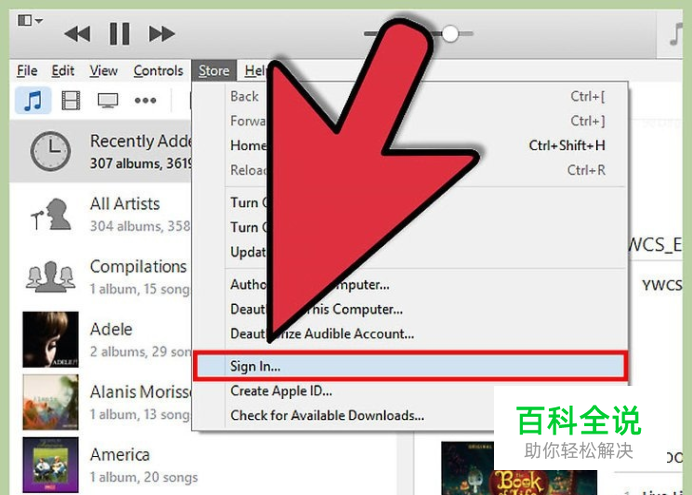This screenshot has height=495, width=692.
Task: Open the Book of Life album cover
Action: (519, 468)
